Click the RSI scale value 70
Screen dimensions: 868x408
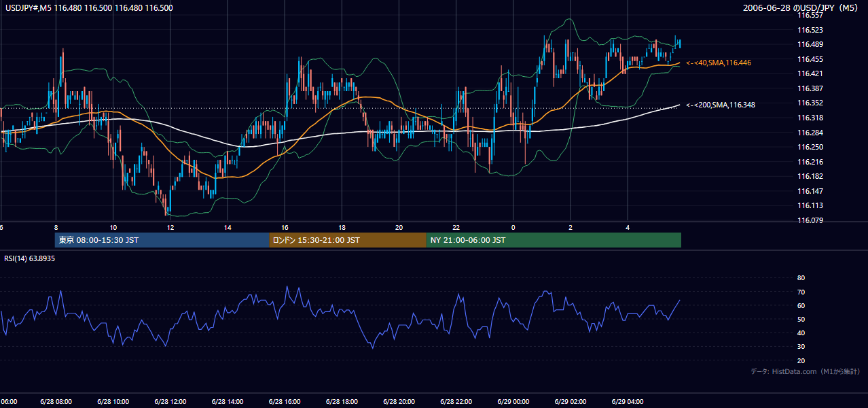coord(801,292)
